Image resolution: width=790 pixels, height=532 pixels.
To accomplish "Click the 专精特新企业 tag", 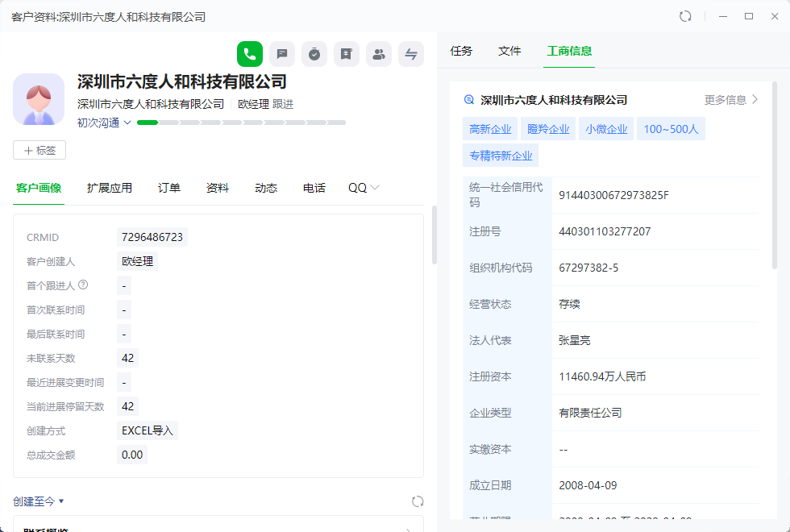I will click(501, 156).
